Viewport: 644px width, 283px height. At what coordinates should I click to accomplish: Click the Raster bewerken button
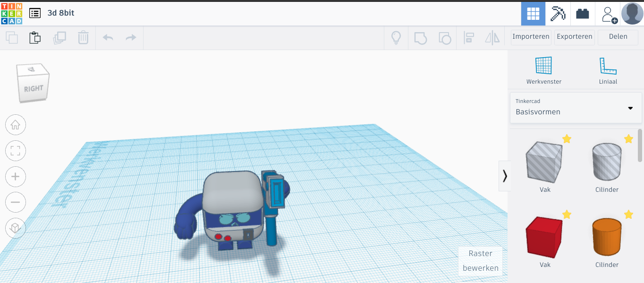pyautogui.click(x=480, y=261)
